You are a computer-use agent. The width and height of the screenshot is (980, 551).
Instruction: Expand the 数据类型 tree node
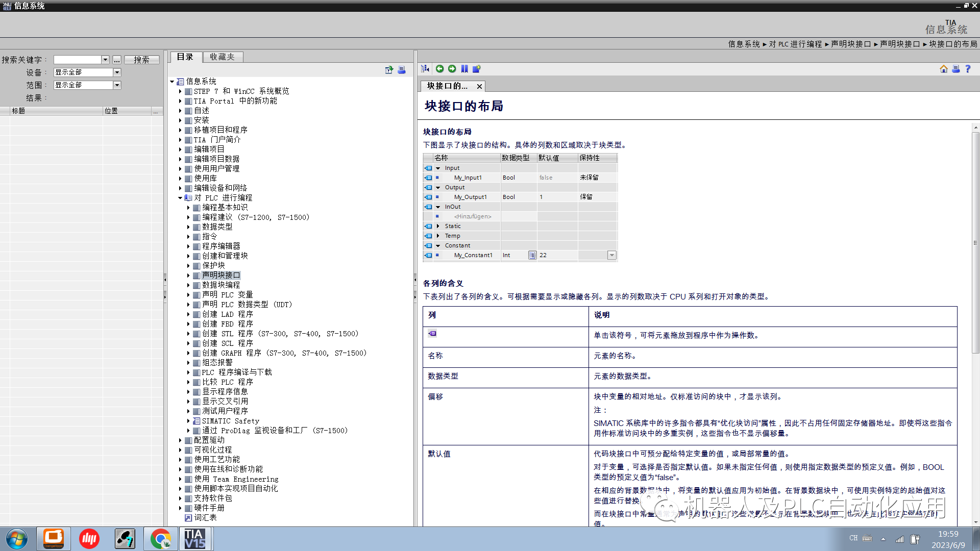[x=188, y=227]
